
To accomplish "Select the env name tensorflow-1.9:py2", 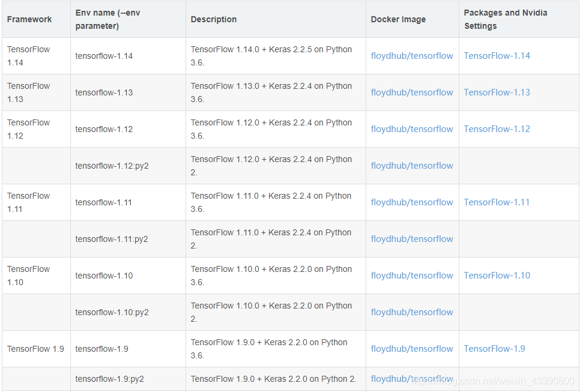I will [109, 379].
